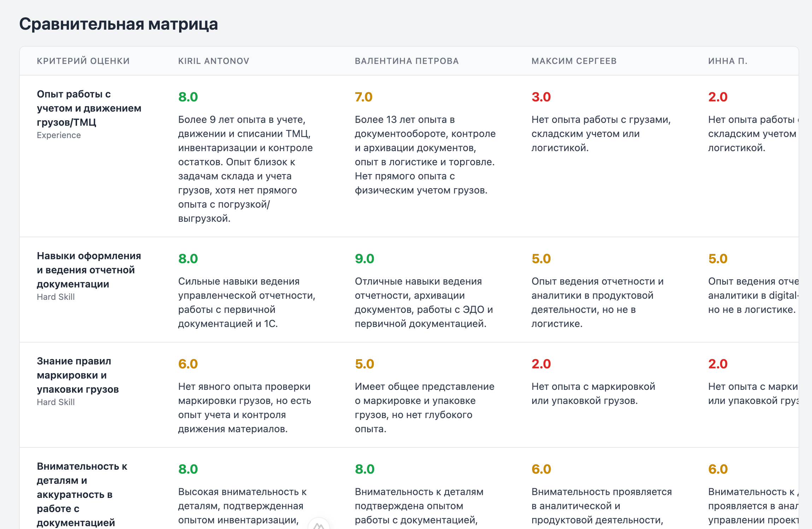Click the Критерий оценки column header
The width and height of the screenshot is (812, 529).
(x=83, y=61)
